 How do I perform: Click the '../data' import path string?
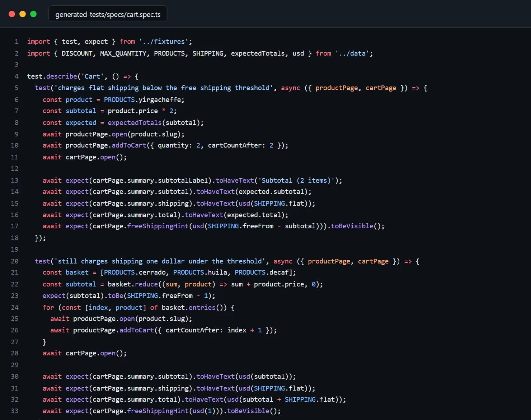tap(352, 53)
